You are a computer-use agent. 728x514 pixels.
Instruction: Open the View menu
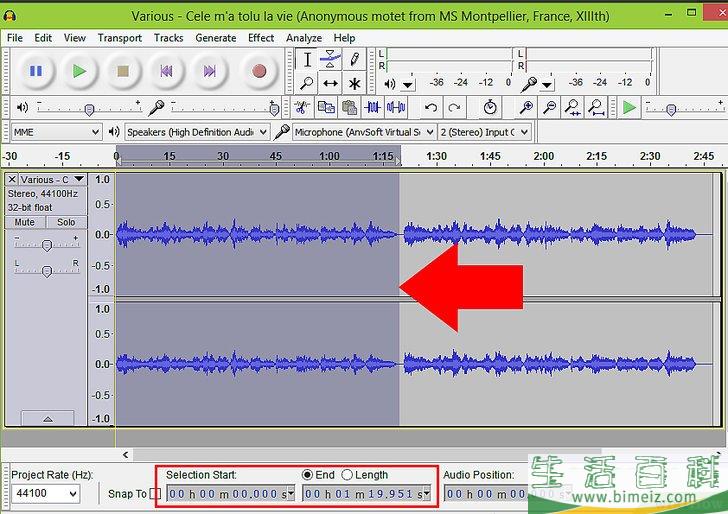[x=75, y=38]
